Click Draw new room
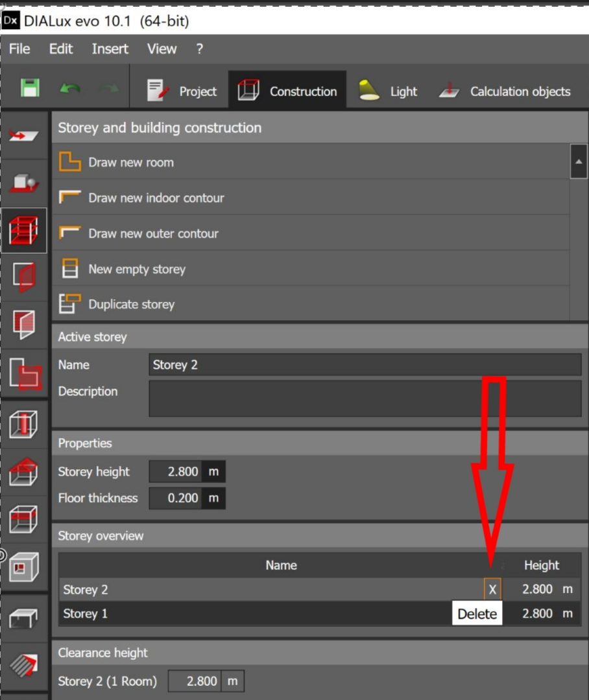The width and height of the screenshot is (589, 700). (311, 162)
